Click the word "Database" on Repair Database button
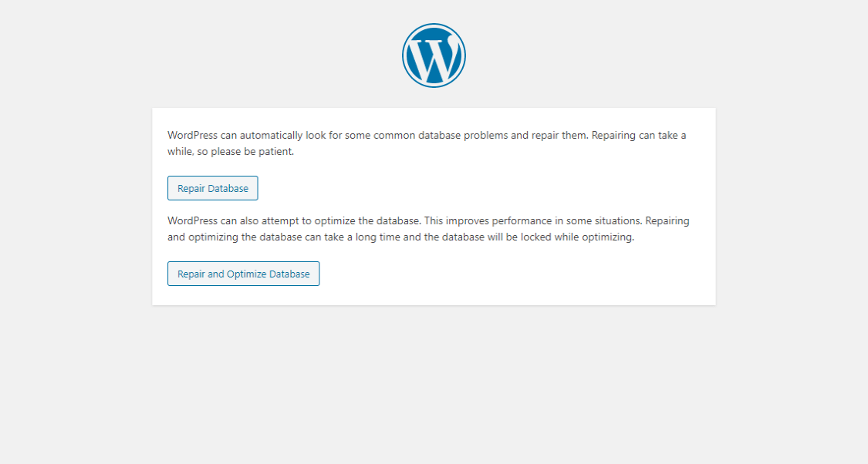This screenshot has width=868, height=464. pos(228,189)
